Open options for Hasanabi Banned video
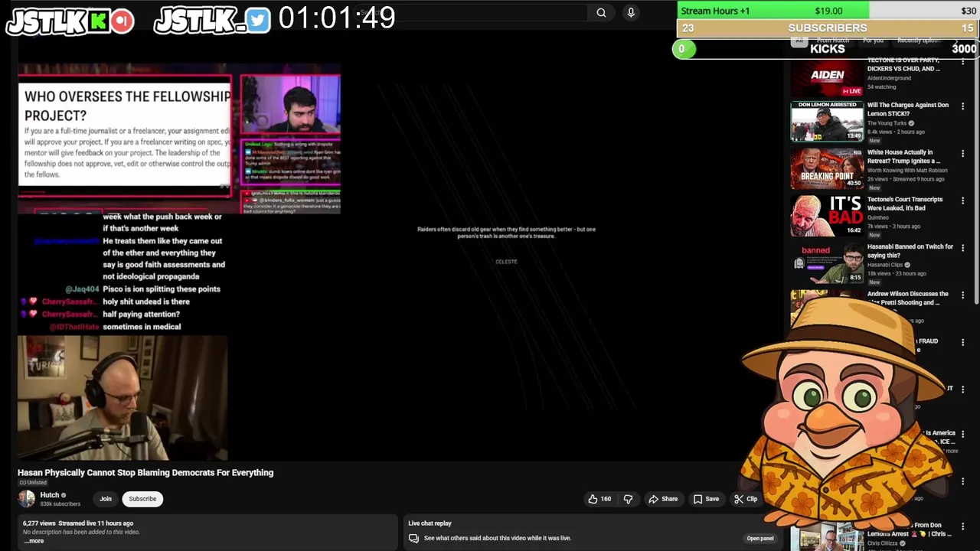 (x=962, y=248)
